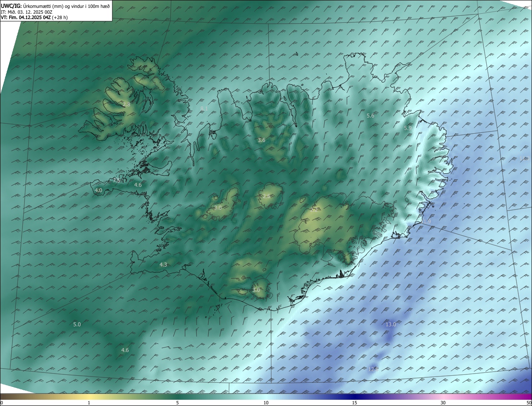
Task: Click the legend tick label "30"
Action: [443, 403]
